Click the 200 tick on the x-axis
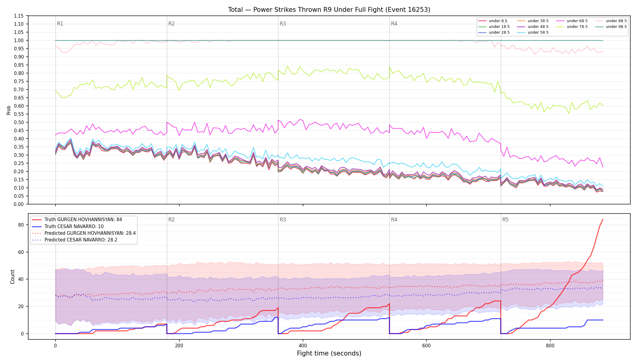Image resolution: width=637 pixels, height=364 pixels. [179, 345]
